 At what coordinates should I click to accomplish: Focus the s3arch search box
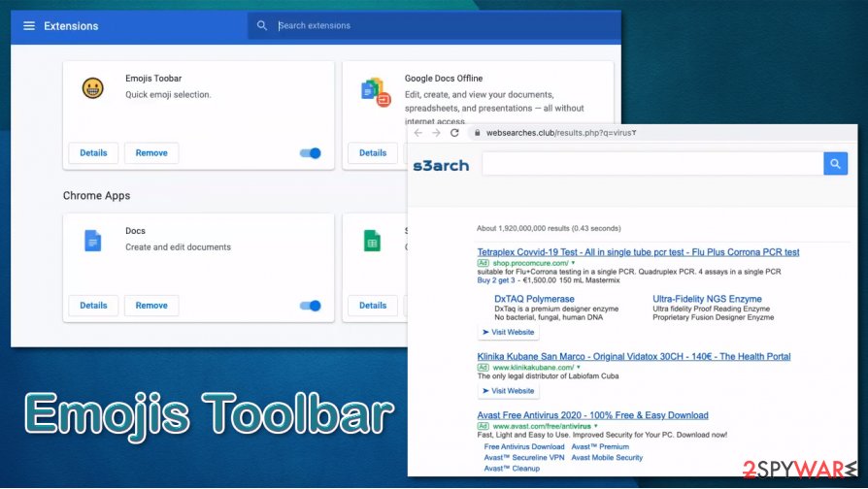click(652, 164)
